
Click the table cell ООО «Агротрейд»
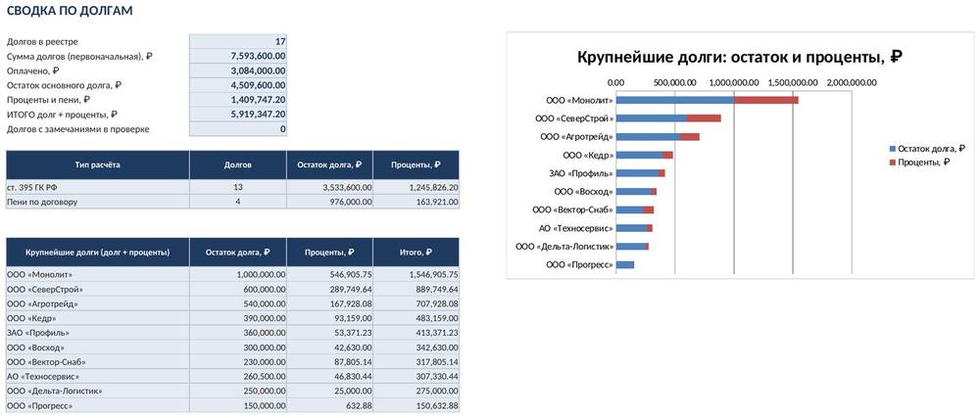click(x=97, y=303)
